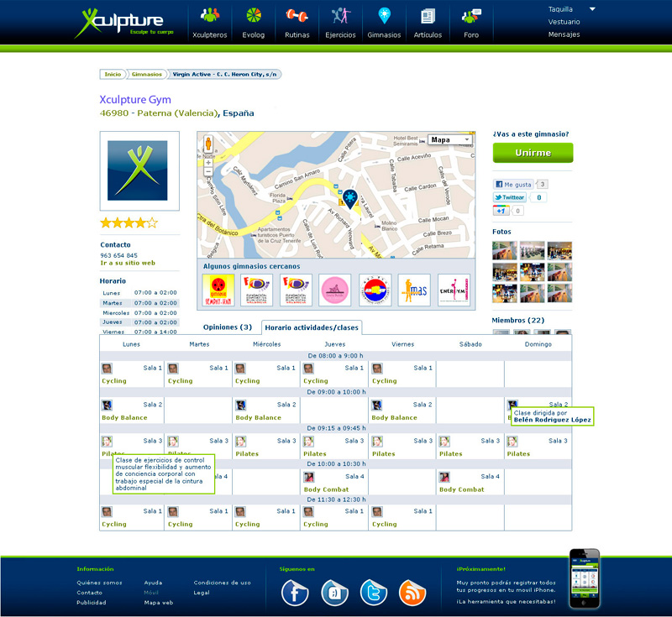Open the Taquilla user menu item

pyautogui.click(x=560, y=9)
